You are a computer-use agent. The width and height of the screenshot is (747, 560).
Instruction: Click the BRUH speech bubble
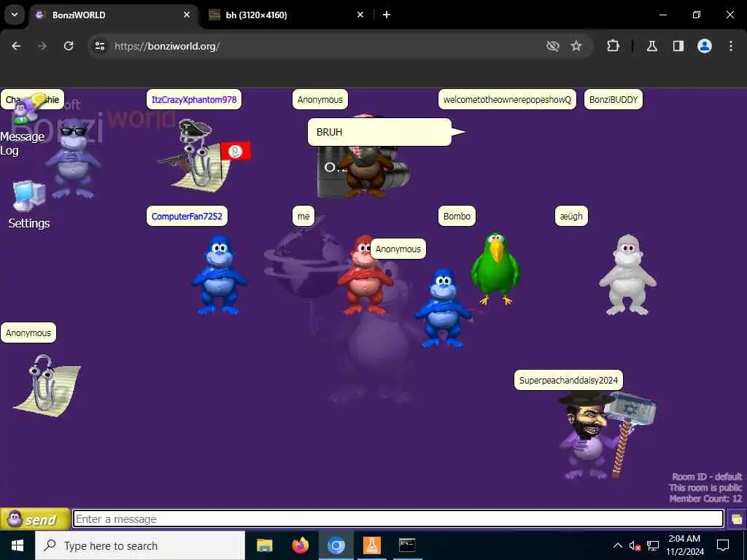379,132
